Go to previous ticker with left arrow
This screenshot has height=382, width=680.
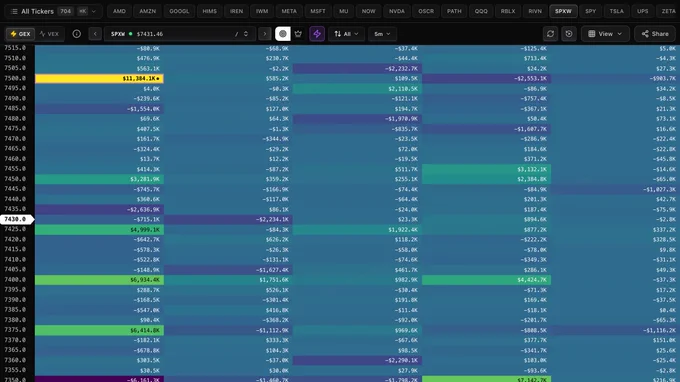(x=95, y=34)
